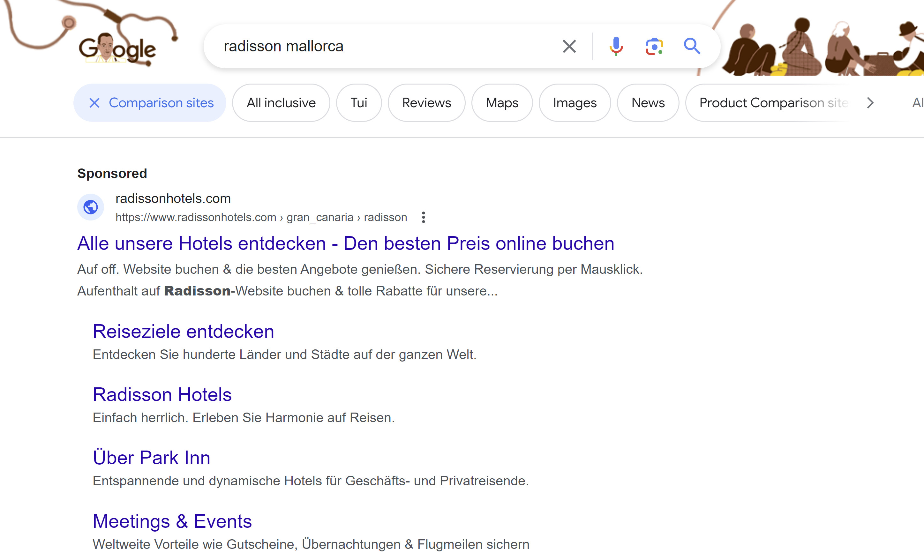The height and width of the screenshot is (560, 924).
Task: Enable the All inclusive filter chip
Action: [281, 103]
